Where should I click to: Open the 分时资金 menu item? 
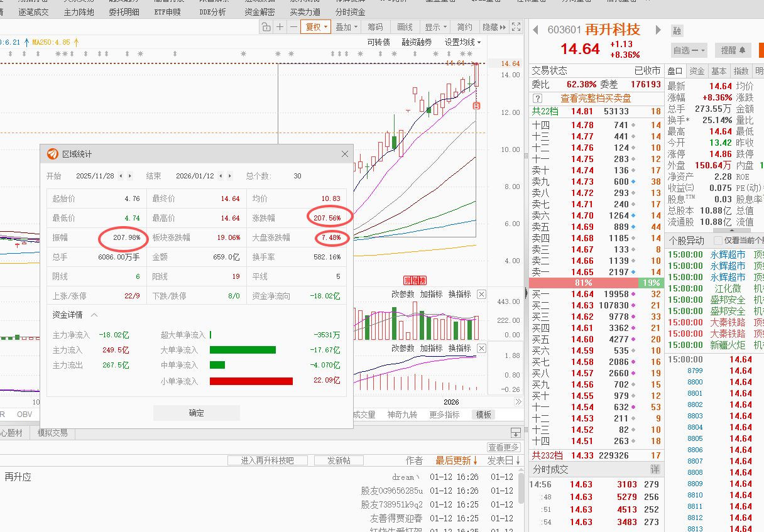point(350,12)
